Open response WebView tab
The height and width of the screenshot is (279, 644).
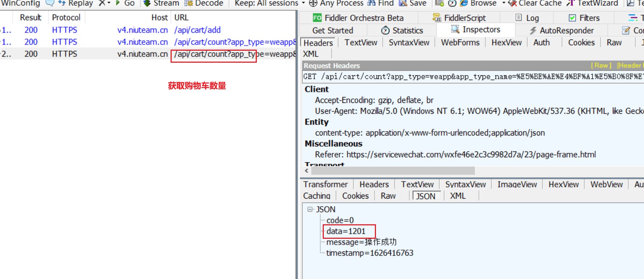pyautogui.click(x=606, y=184)
